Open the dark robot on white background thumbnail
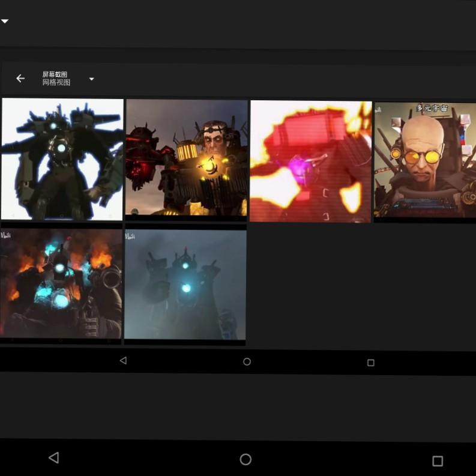This screenshot has height=476, width=476. 62,159
